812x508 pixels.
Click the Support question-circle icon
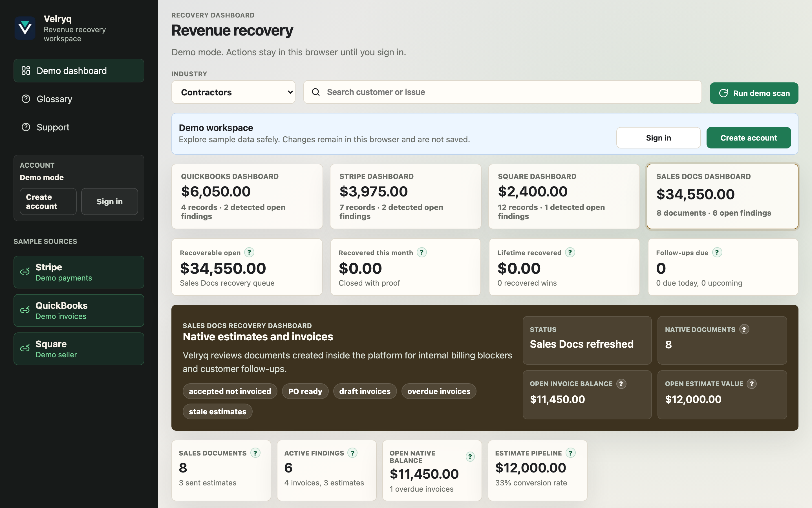26,127
